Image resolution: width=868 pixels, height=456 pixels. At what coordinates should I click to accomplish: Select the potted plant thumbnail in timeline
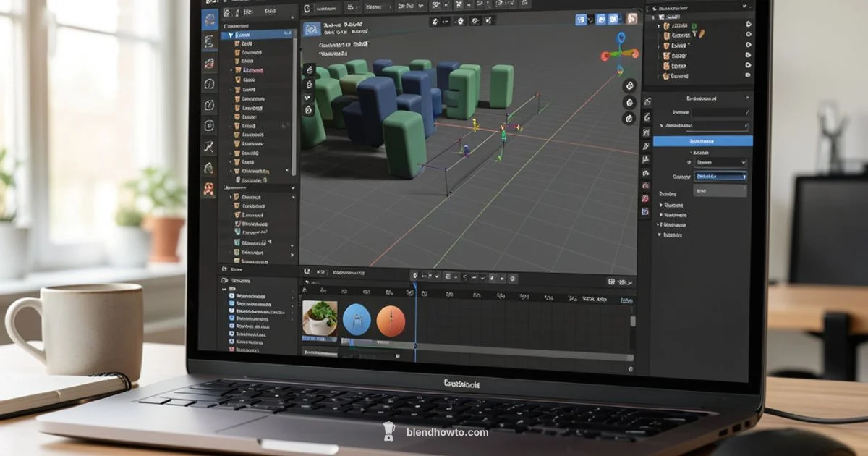pyautogui.click(x=319, y=318)
